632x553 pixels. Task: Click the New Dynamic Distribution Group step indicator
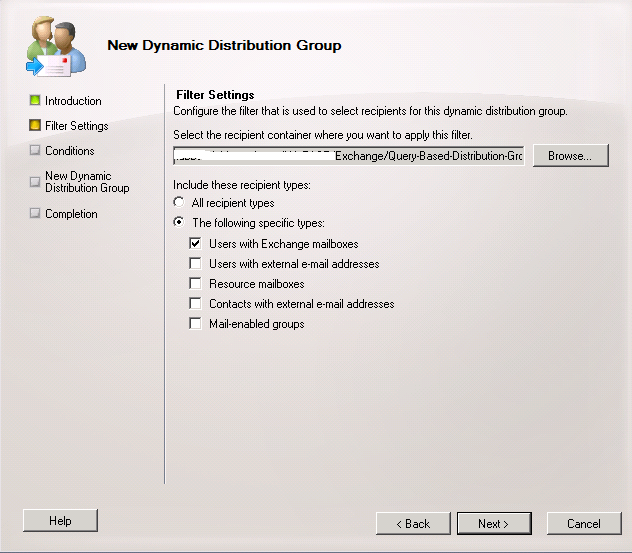(x=35, y=182)
